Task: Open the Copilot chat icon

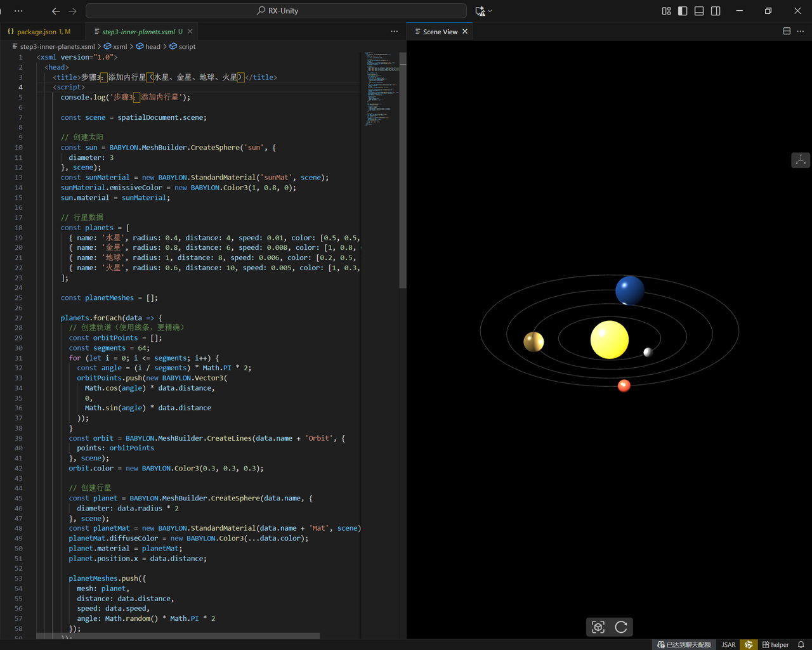Action: pyautogui.click(x=480, y=11)
